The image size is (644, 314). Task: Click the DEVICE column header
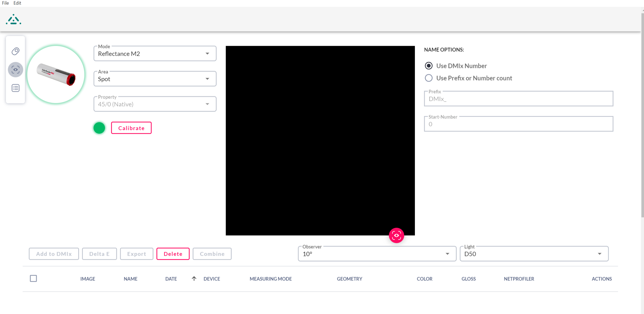pos(212,279)
